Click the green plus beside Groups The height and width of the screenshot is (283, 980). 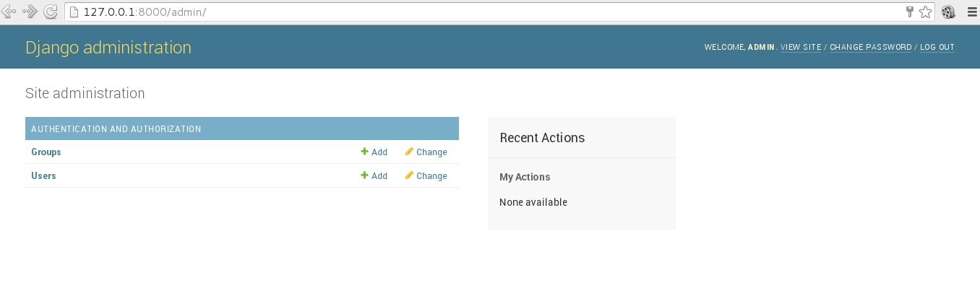tap(365, 152)
